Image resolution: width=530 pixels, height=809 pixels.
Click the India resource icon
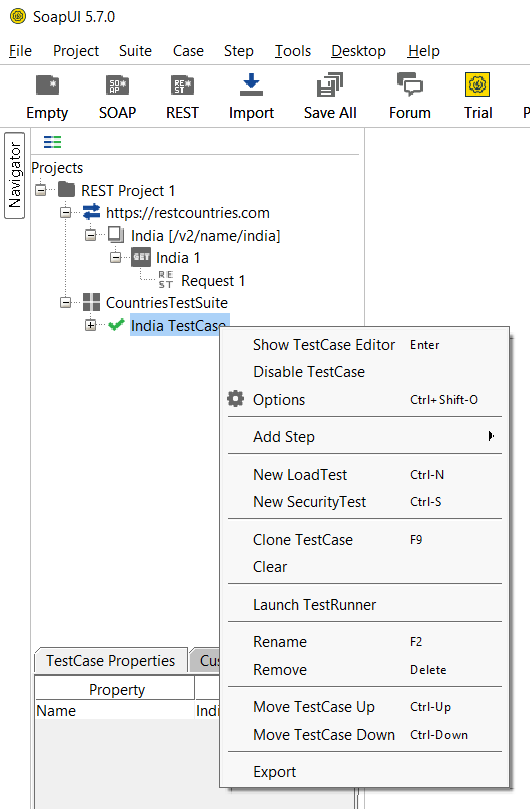click(x=116, y=235)
